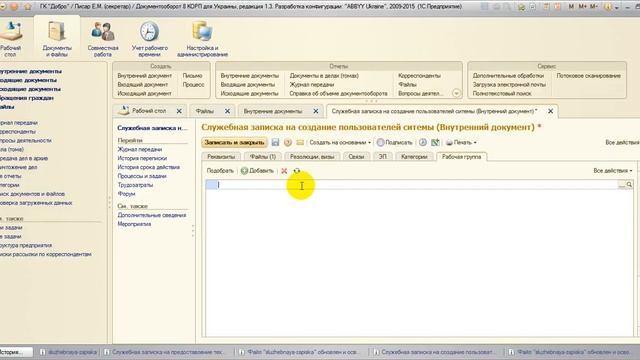Open Загрузка электронной почты in Сервис
Image resolution: width=640 pixels, height=360 pixels.
point(509,84)
